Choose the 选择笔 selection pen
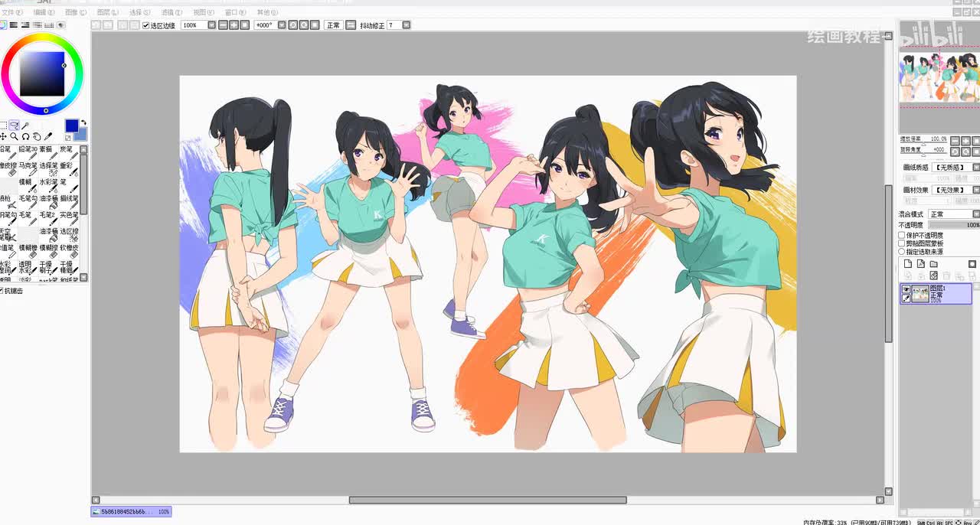 48,169
